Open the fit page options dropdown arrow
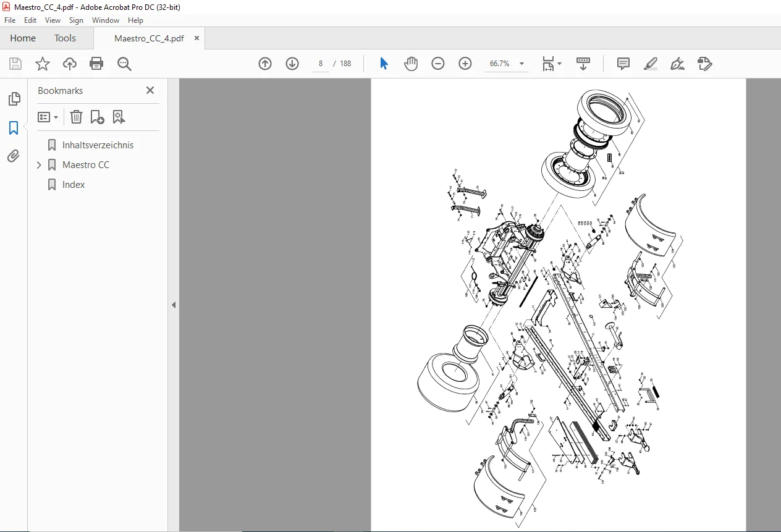The height and width of the screenshot is (532, 781). tap(560, 64)
